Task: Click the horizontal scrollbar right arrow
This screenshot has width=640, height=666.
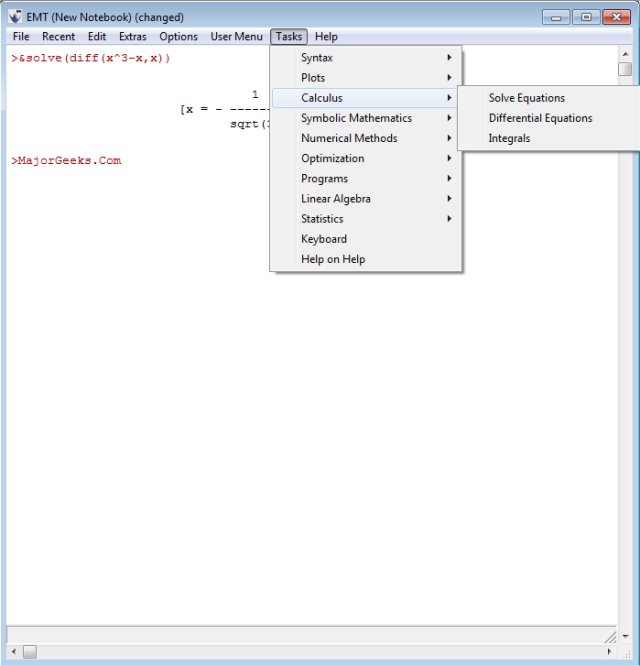Action: coord(609,651)
